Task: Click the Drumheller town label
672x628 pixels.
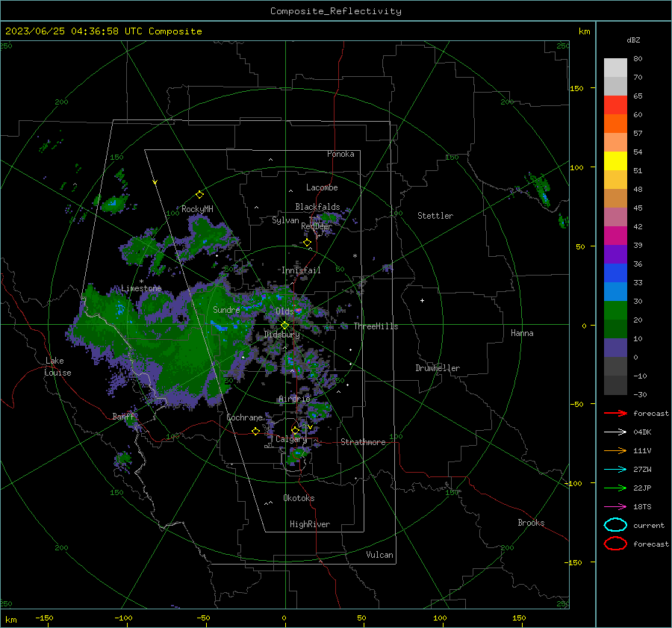Action: coord(438,368)
